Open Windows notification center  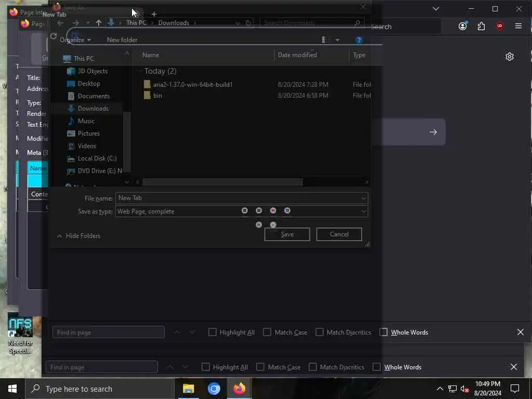(x=515, y=389)
